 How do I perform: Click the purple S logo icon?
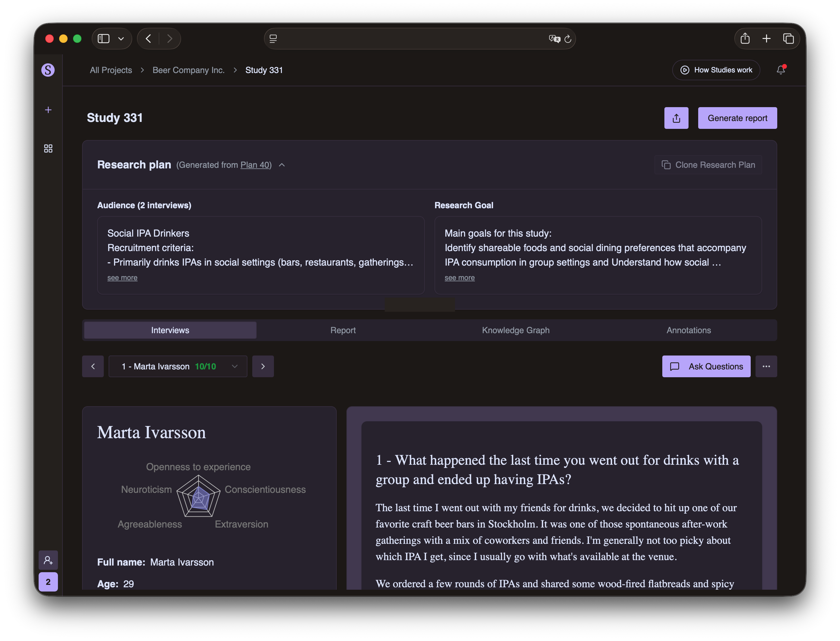[x=48, y=70]
